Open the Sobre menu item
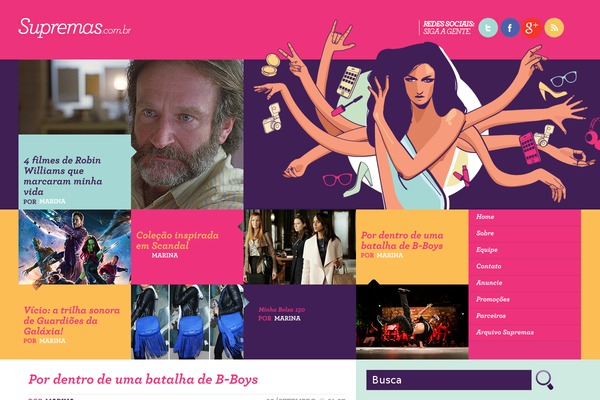This screenshot has width=600, height=400. (485, 233)
